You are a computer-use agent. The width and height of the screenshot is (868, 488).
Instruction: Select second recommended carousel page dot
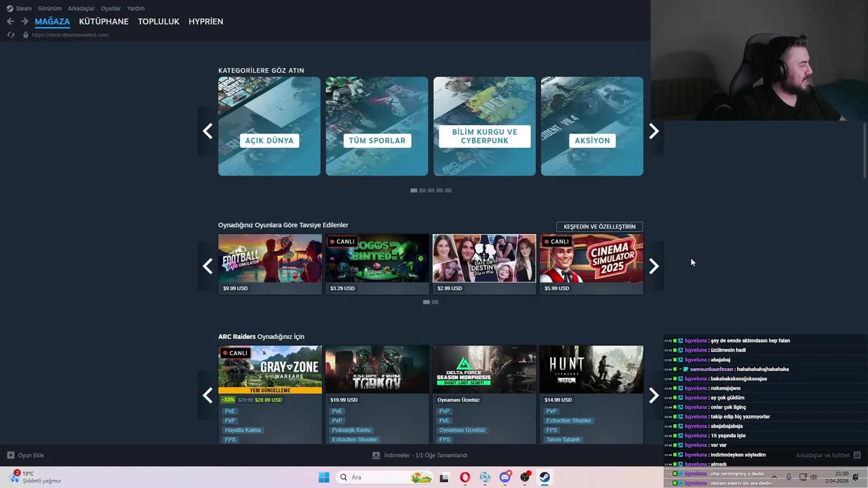[x=435, y=302]
